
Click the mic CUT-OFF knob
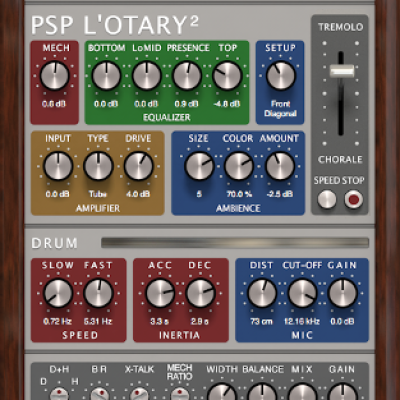click(302, 293)
